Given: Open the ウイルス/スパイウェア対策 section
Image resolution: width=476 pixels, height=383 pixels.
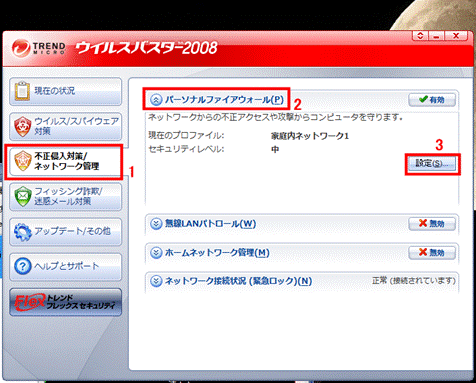Looking at the screenshot, I should tap(65, 126).
